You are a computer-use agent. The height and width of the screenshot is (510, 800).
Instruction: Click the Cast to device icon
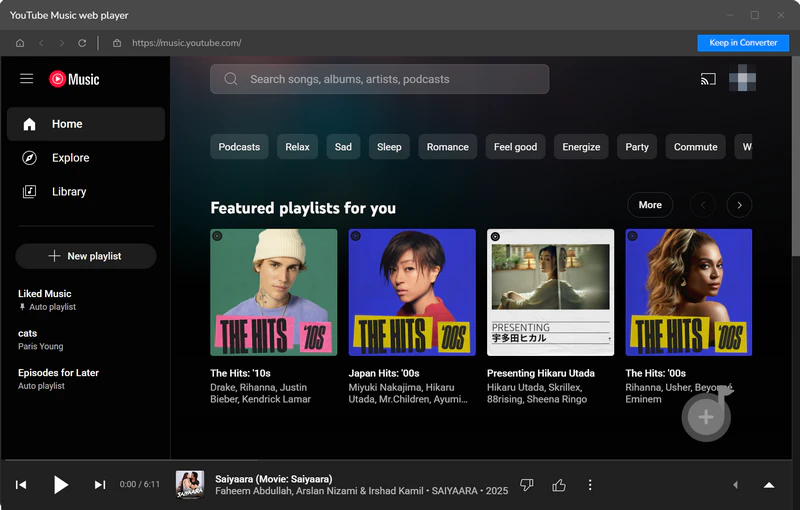pos(708,79)
